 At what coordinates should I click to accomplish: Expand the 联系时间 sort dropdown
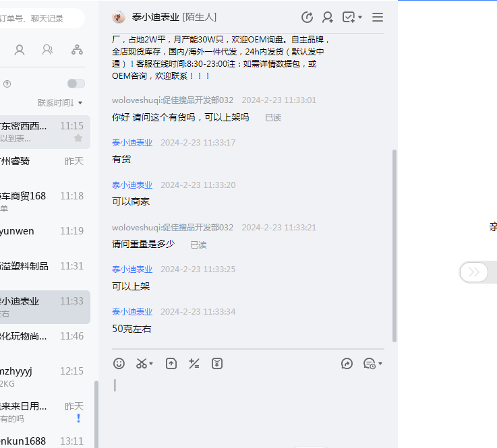click(60, 103)
